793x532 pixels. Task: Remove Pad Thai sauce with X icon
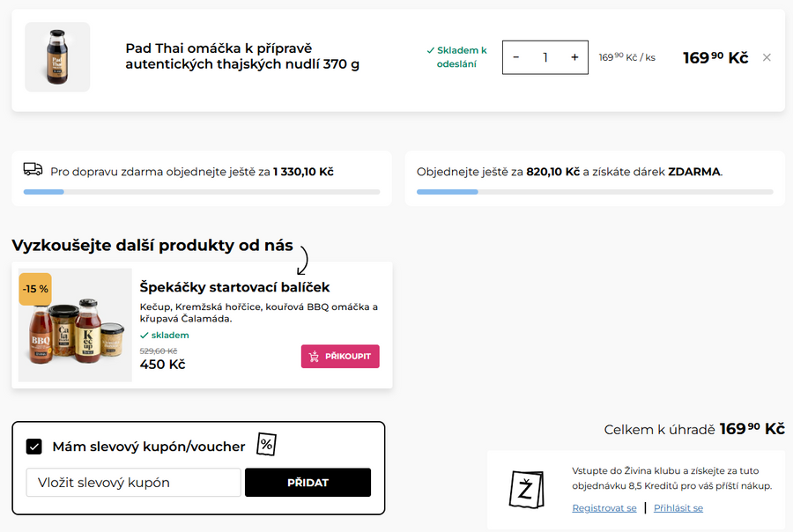(x=767, y=58)
